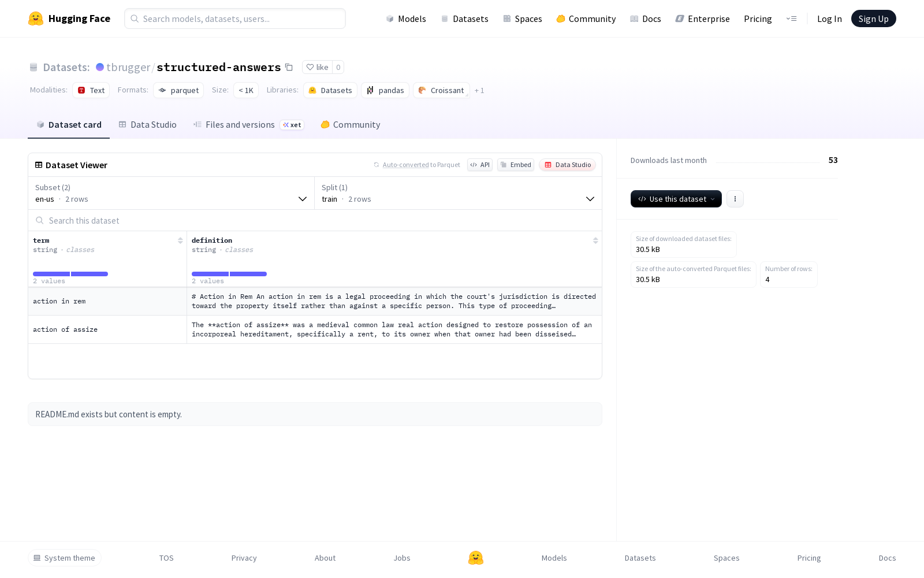Viewport: 924px width, 578px height.
Task: Click the definition column histogram bar
Action: [229, 274]
